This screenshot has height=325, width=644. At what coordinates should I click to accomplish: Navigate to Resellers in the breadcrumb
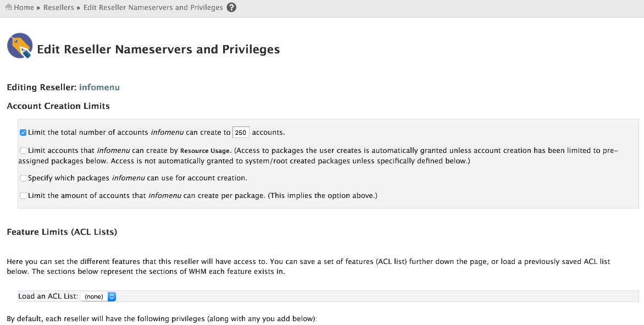pos(59,8)
